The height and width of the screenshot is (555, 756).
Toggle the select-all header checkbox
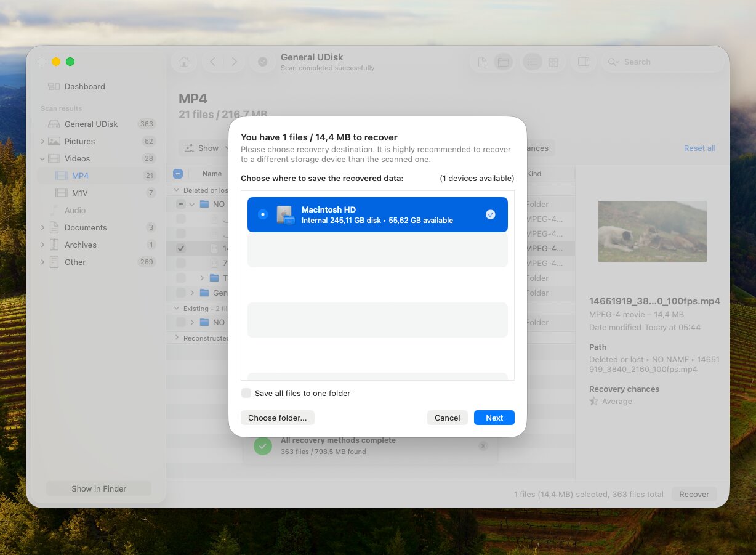point(178,174)
